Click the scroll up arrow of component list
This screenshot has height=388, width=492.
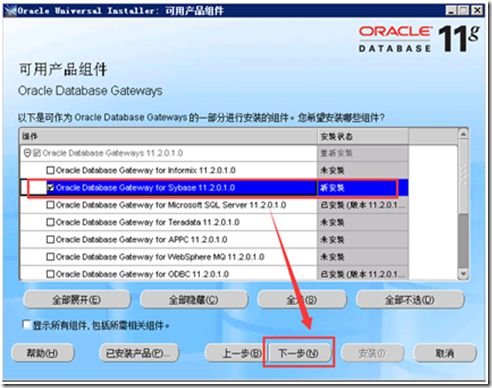pos(463,134)
